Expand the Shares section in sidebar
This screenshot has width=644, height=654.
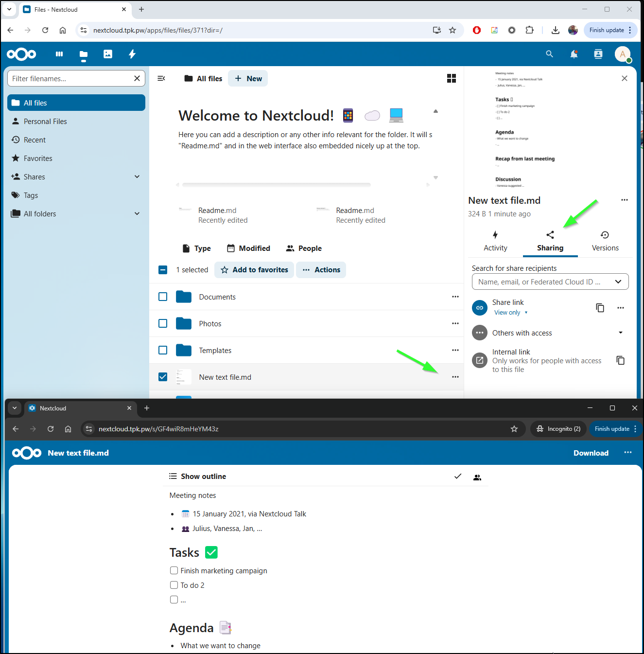137,177
